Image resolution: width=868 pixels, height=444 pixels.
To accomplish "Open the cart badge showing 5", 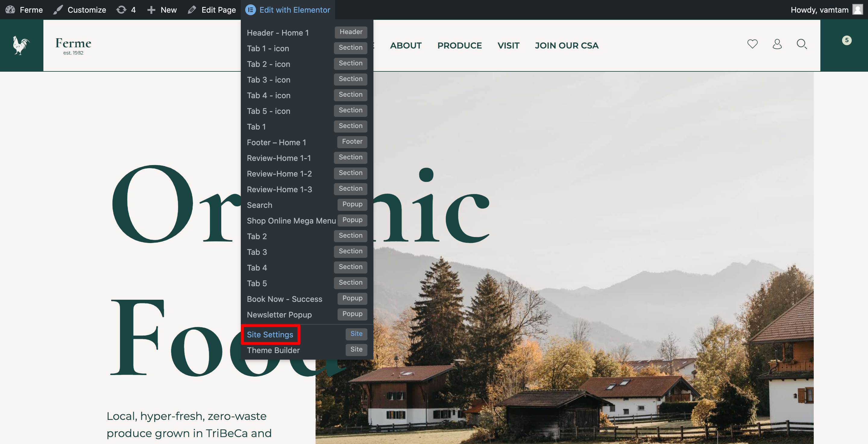I will click(846, 40).
